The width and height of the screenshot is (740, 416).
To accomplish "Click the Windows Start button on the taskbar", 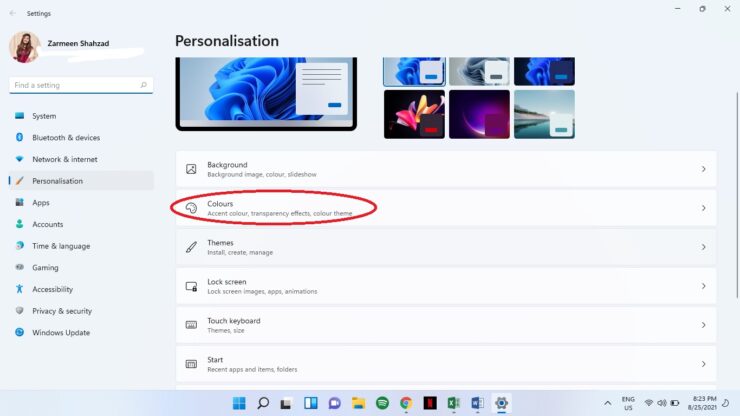I will [x=239, y=403].
